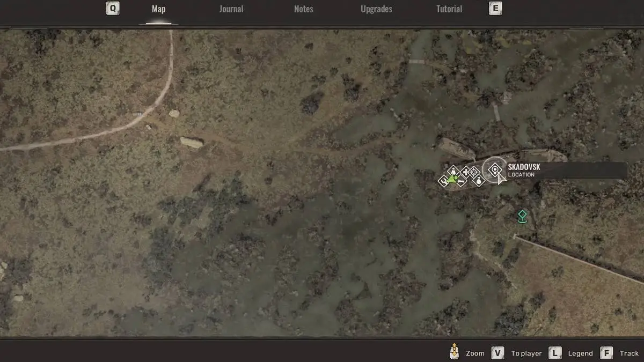Click the Q previous-tab key icon
Image resolution: width=644 pixels, height=362 pixels.
pos(113,8)
